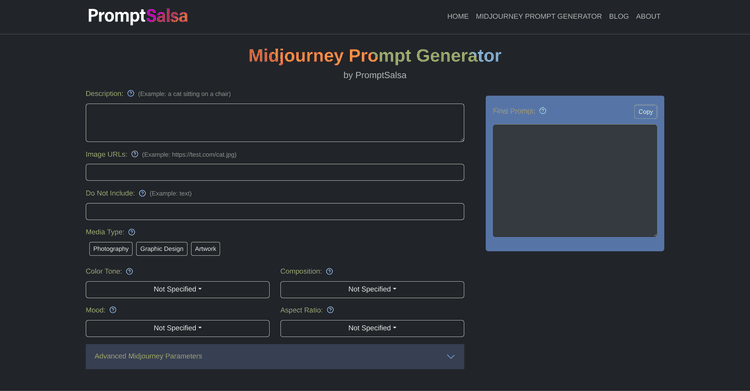Go to the Blog menu item
Viewport: 750px width, 391px height.
[x=618, y=16]
